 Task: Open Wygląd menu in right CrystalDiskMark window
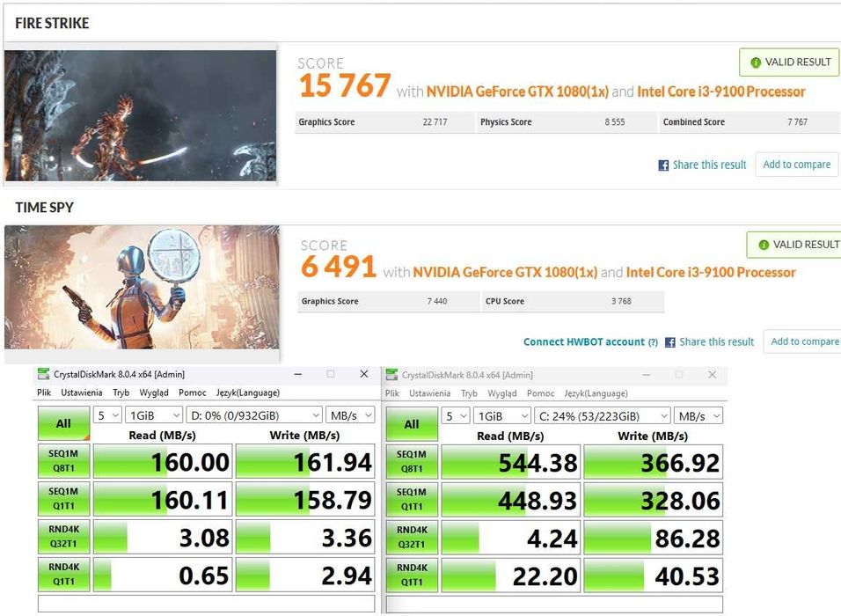pos(502,392)
